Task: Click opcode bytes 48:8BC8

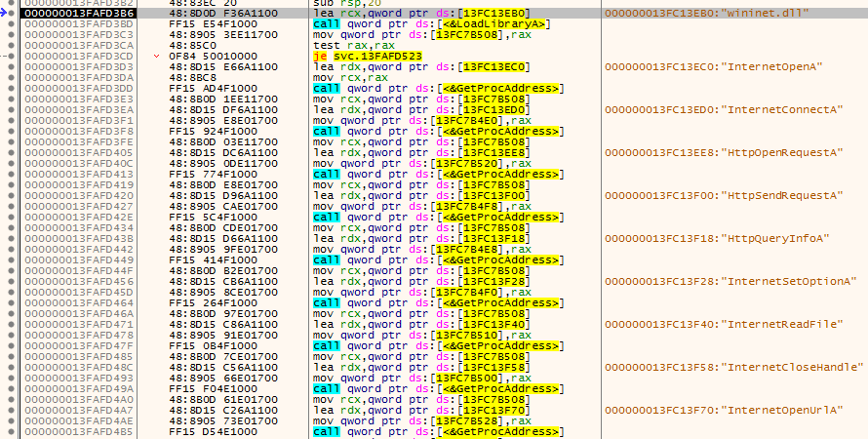Action: point(193,77)
